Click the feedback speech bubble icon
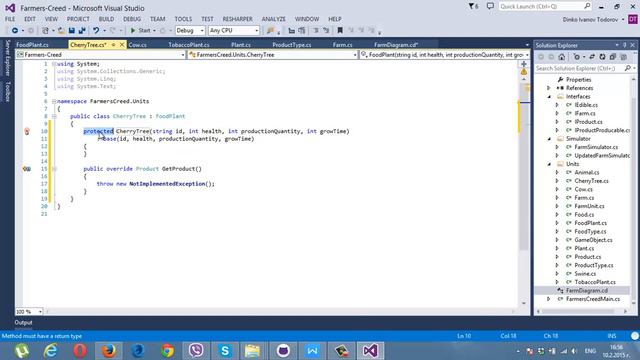 [490, 6]
